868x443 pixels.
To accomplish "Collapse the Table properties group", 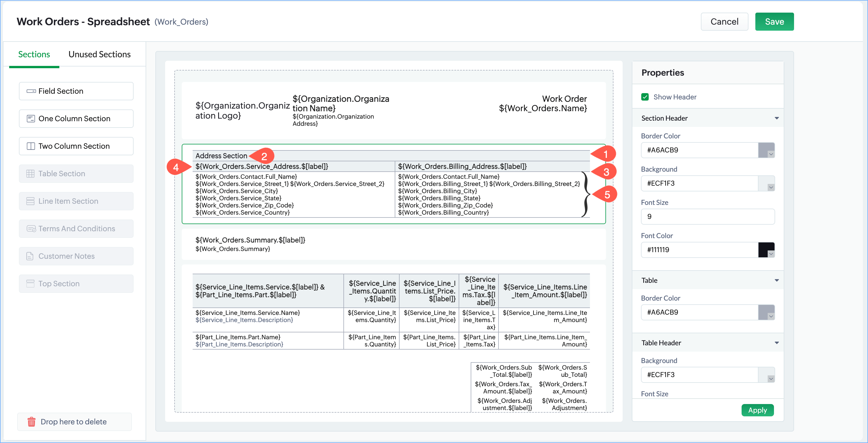I will coord(777,280).
